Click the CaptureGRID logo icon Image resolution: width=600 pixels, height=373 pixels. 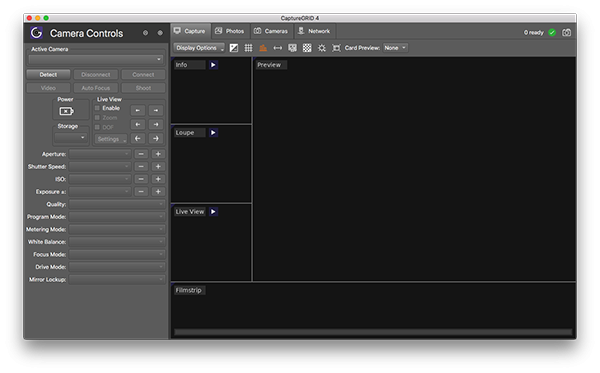(x=36, y=33)
